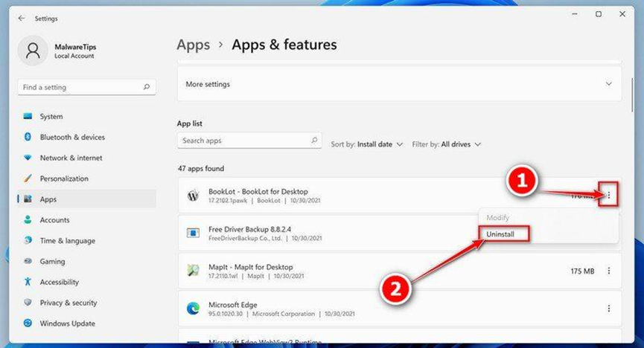The image size is (644, 348).
Task: Go to Network & internet label
Action: 71,158
